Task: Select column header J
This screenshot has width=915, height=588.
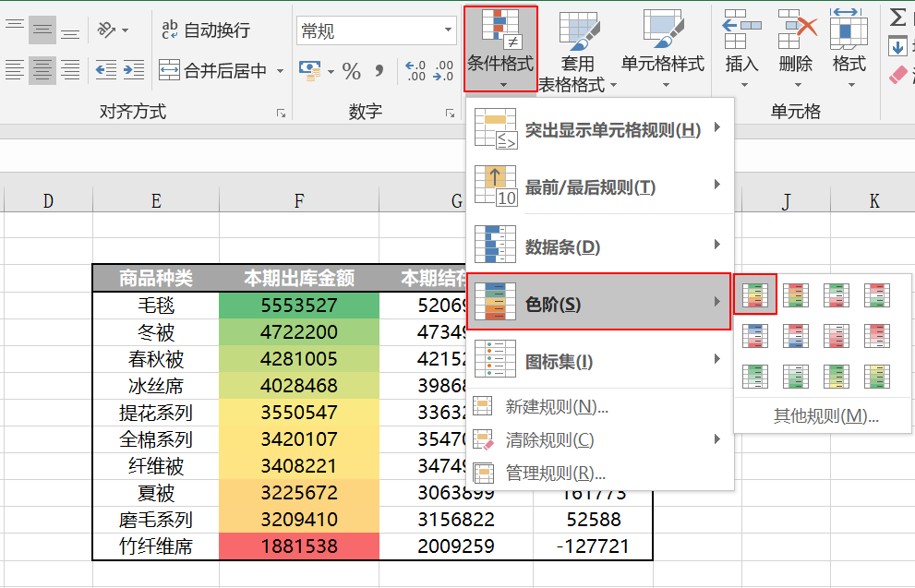Action: [786, 200]
